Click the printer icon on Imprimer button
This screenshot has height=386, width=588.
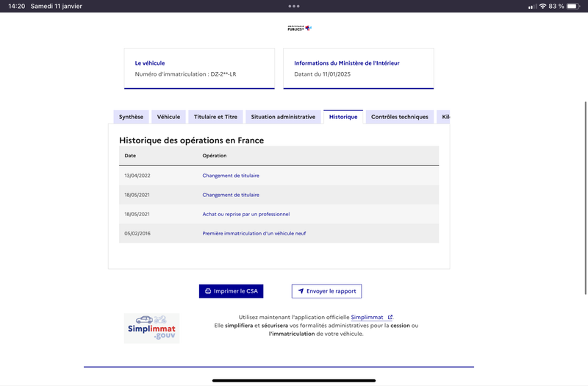pyautogui.click(x=208, y=291)
